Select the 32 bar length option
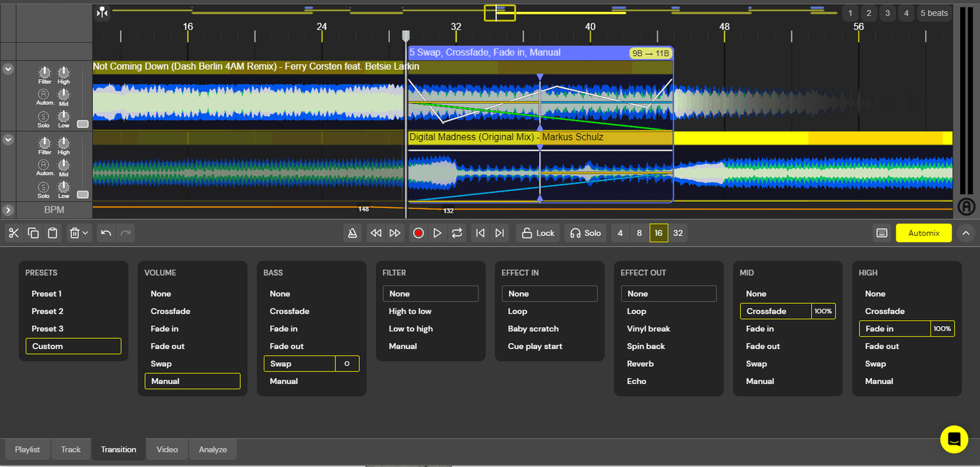 tap(677, 233)
